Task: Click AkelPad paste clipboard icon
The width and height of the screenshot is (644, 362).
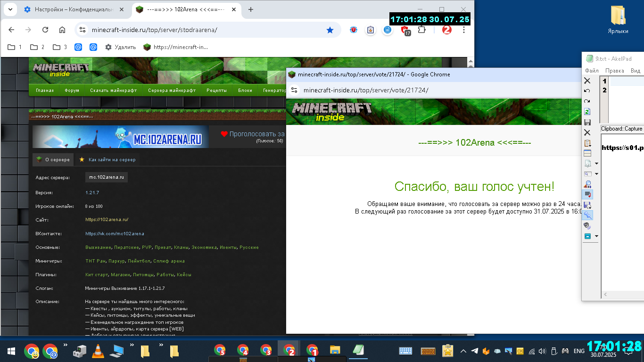Action: (587, 143)
